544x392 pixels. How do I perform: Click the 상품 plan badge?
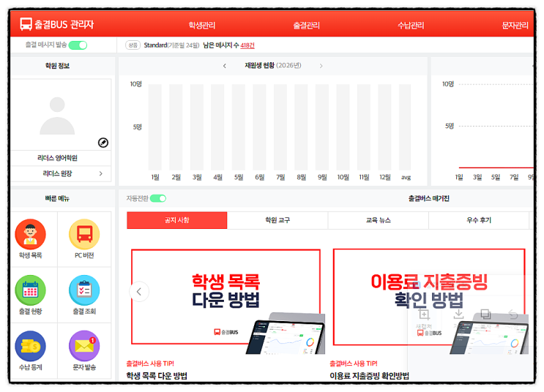point(133,45)
